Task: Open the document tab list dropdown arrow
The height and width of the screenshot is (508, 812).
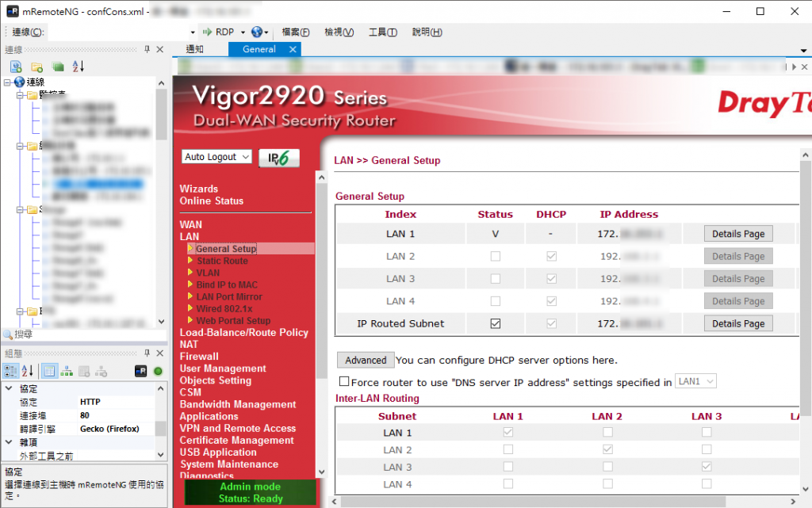Action: click(803, 51)
